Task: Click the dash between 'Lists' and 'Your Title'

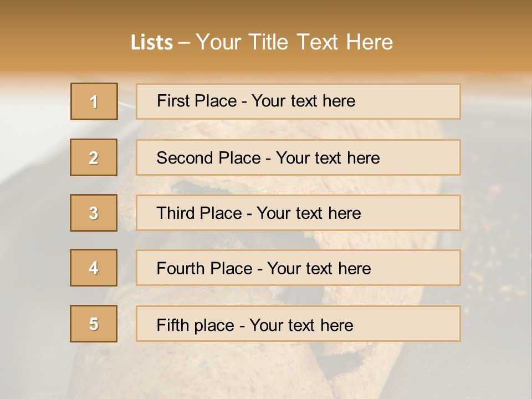Action: 184,43
